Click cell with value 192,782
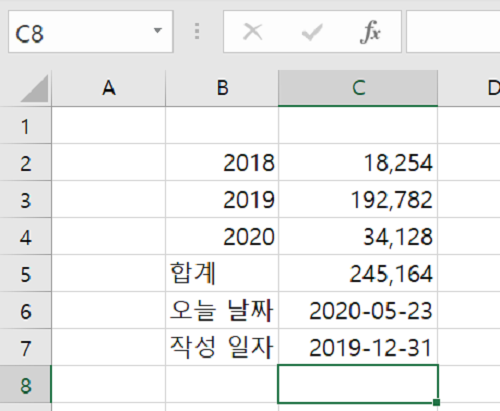500x411 pixels. [358, 200]
